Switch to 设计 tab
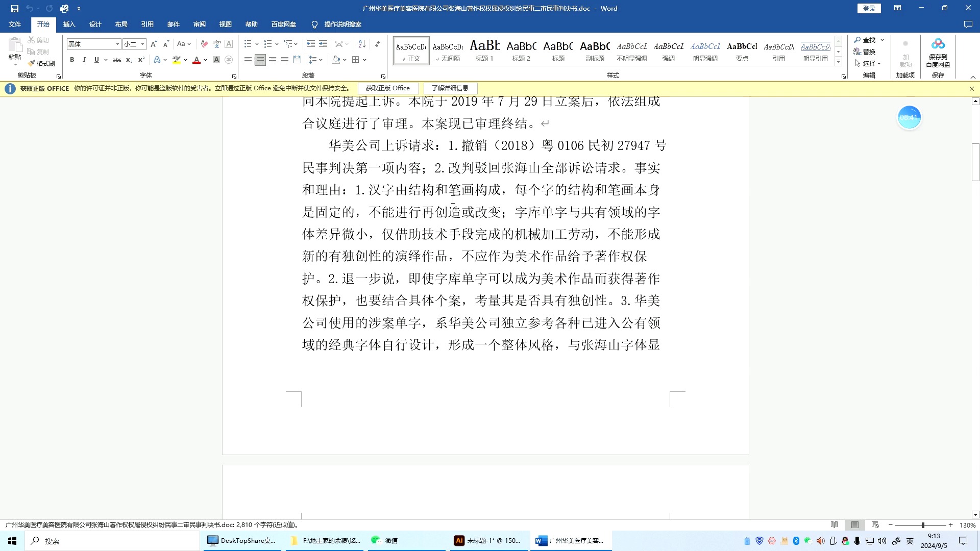The height and width of the screenshot is (551, 980). click(95, 24)
